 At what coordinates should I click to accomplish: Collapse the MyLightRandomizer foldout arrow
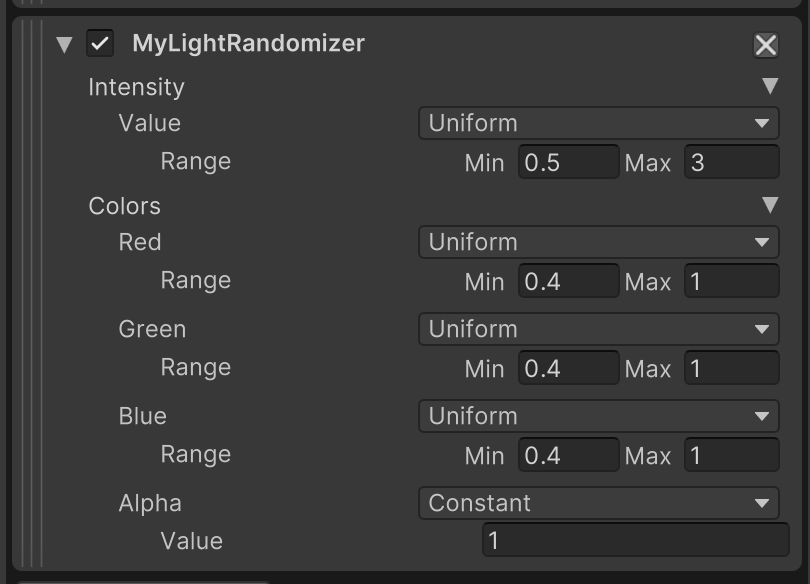click(65, 44)
